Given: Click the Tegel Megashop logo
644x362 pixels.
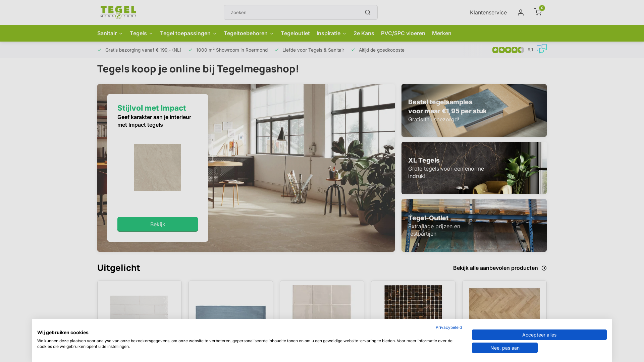Looking at the screenshot, I should point(118,12).
